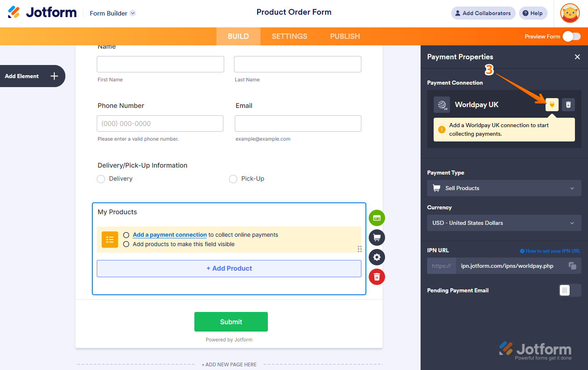The height and width of the screenshot is (370, 588).
Task: Click inside the First Name input field
Action: click(x=160, y=64)
